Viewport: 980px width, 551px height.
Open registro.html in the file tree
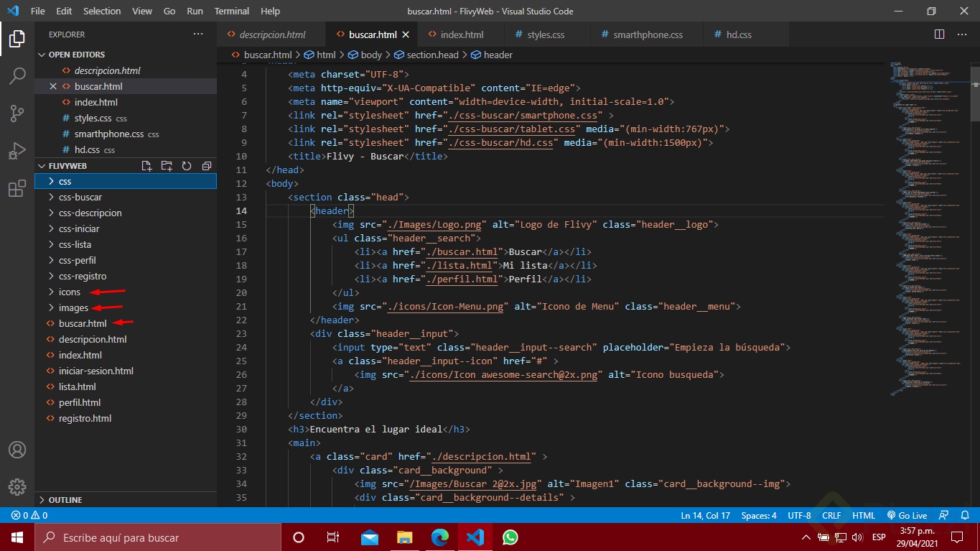(x=126, y=418)
